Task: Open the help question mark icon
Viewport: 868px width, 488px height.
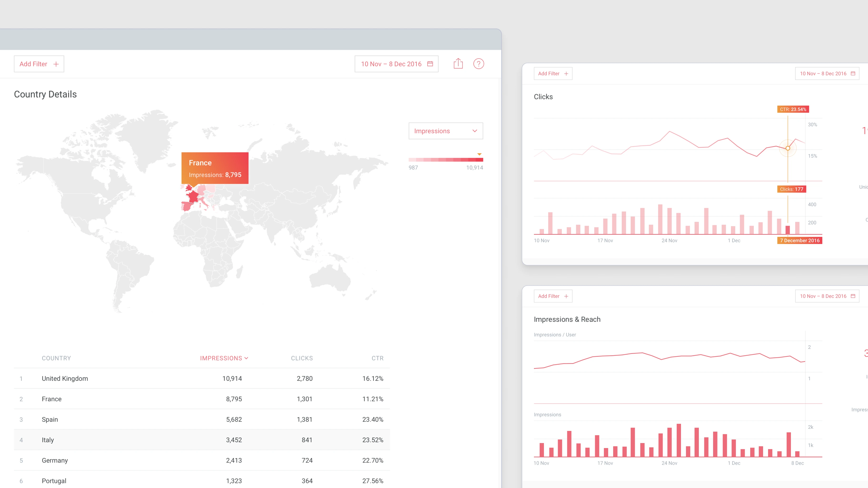Action: tap(478, 64)
